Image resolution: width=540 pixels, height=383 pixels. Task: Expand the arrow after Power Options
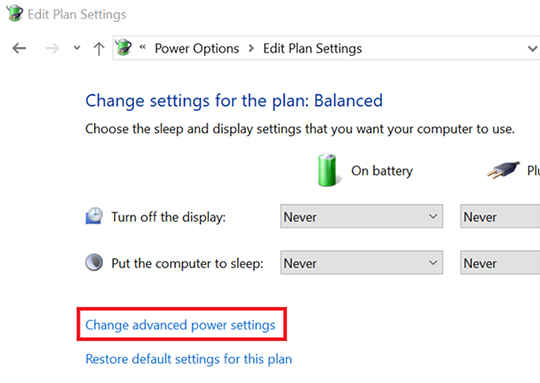(251, 48)
